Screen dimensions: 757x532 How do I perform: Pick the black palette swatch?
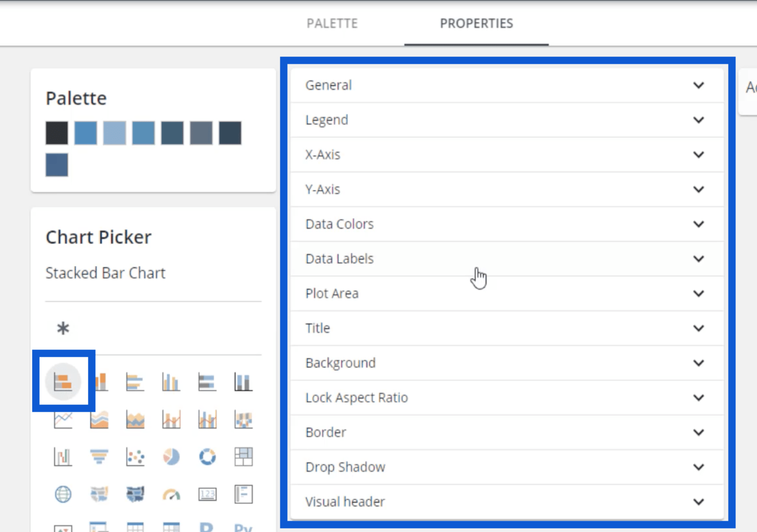[57, 133]
